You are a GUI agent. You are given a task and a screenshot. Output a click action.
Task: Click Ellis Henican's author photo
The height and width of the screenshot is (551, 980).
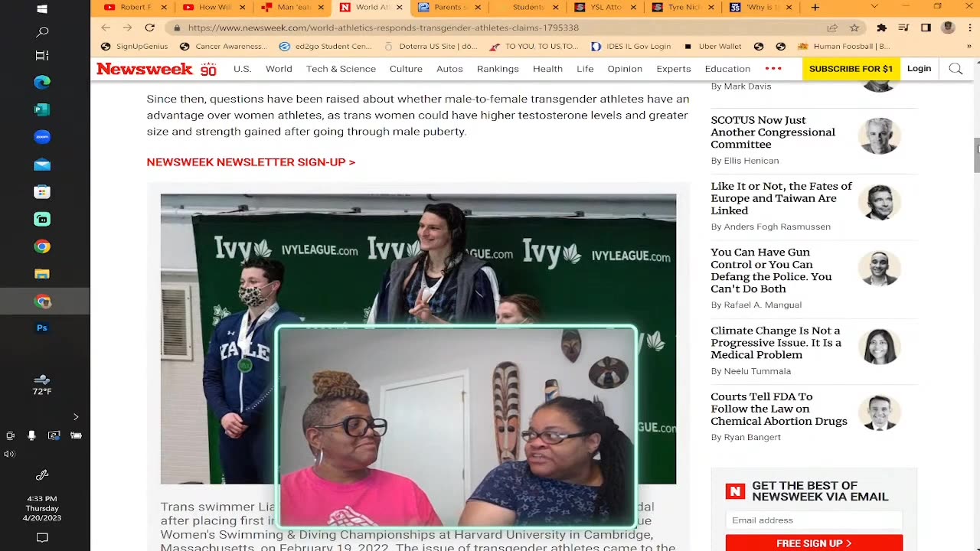(879, 136)
